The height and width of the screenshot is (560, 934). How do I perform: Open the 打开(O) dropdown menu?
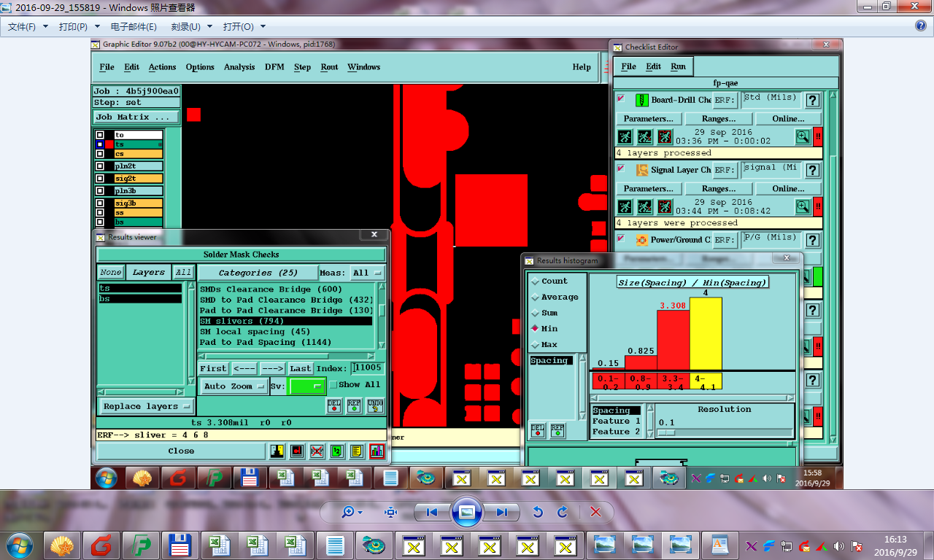[245, 26]
